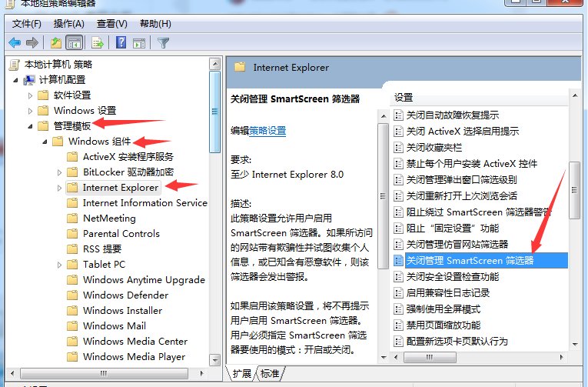This screenshot has height=387, width=588.
Task: Select 阻止绕过 SmartScreen 筛选器警告 policy
Action: point(479,212)
